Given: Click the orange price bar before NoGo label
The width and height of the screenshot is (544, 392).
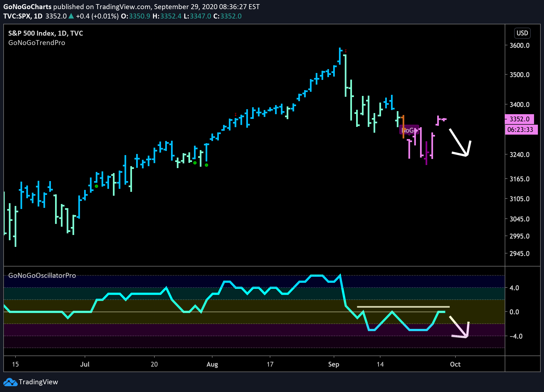Looking at the screenshot, I should pos(403,127).
